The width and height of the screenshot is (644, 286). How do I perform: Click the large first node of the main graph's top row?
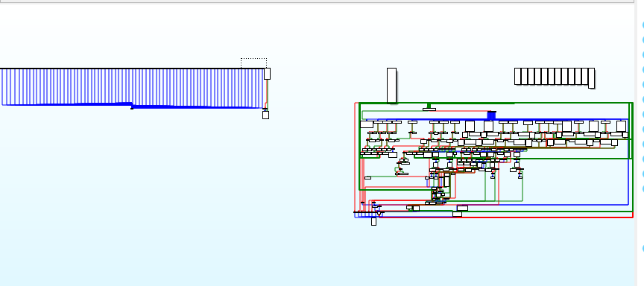tap(367, 124)
